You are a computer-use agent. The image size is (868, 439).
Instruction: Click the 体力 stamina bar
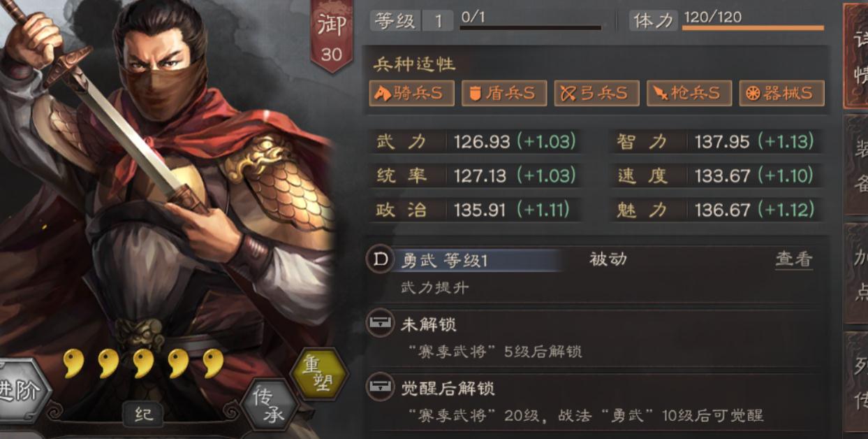click(x=753, y=28)
